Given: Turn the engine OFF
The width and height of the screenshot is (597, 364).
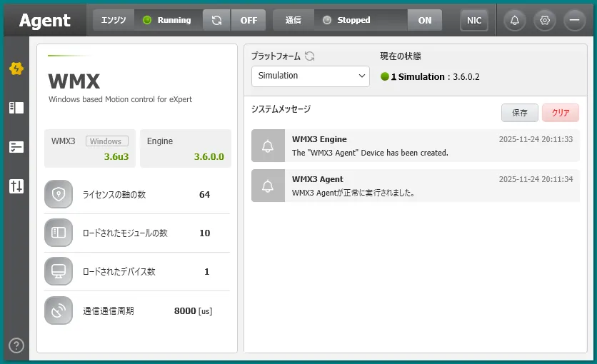Looking at the screenshot, I should [249, 20].
